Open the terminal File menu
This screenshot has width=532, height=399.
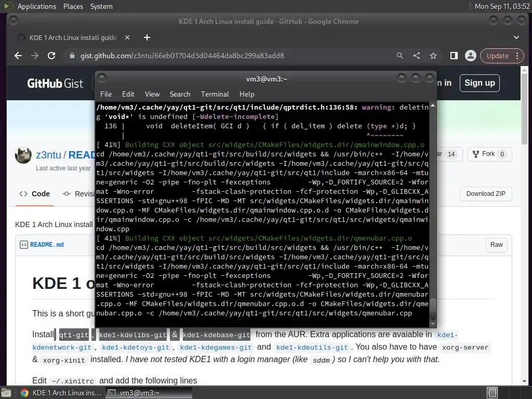tap(106, 95)
